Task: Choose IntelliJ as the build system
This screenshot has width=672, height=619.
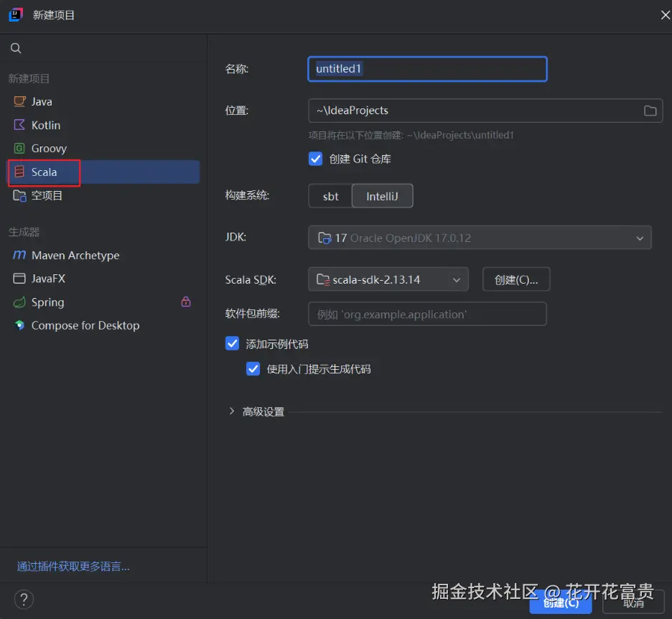Action: (382, 196)
